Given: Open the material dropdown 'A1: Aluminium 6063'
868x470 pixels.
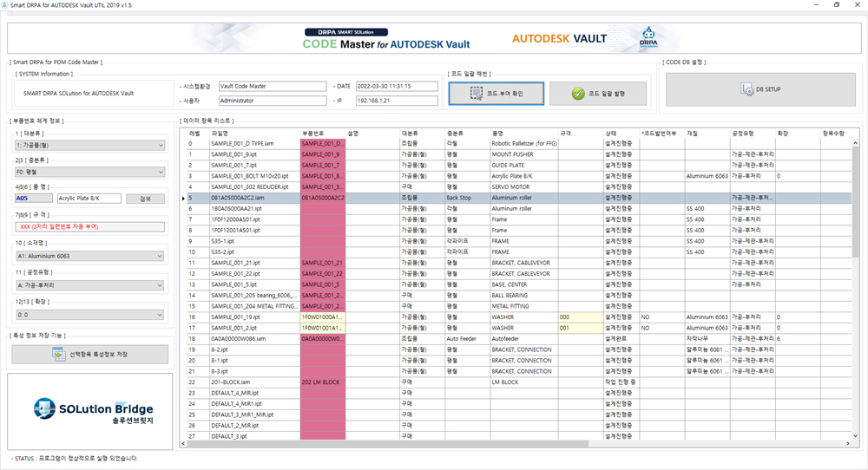Looking at the screenshot, I should [x=91, y=256].
